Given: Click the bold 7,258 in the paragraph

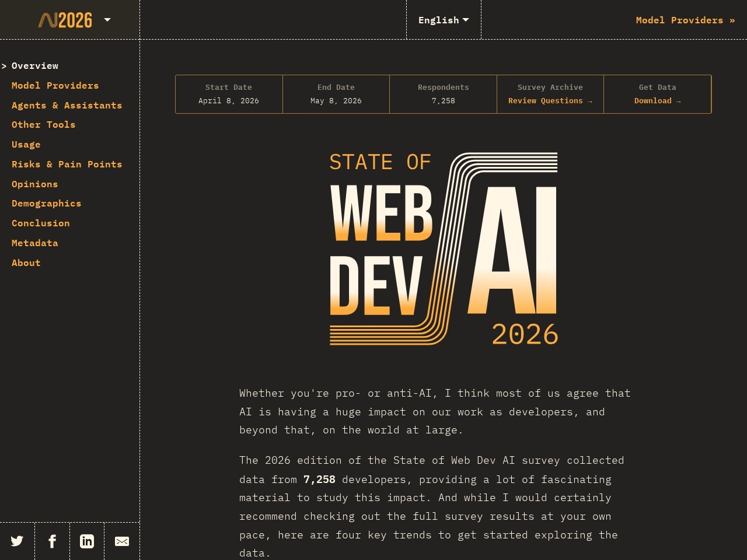Looking at the screenshot, I should coord(319,479).
